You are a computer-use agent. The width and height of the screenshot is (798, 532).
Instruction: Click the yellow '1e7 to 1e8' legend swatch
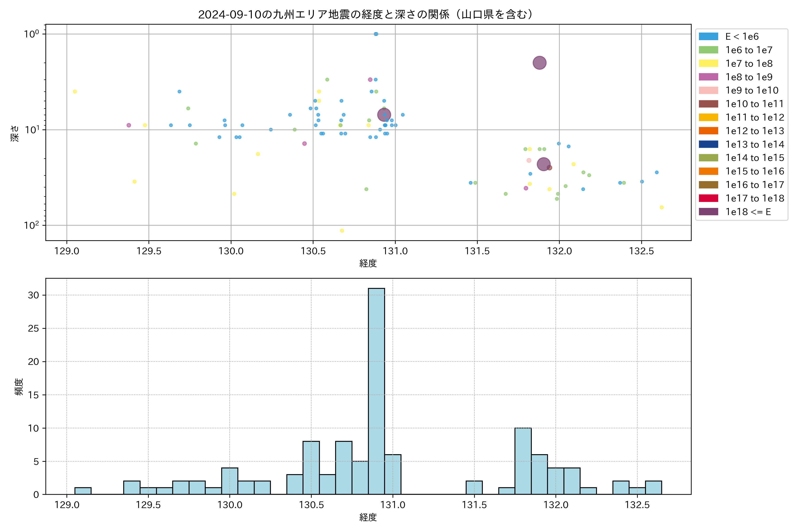[x=708, y=63]
